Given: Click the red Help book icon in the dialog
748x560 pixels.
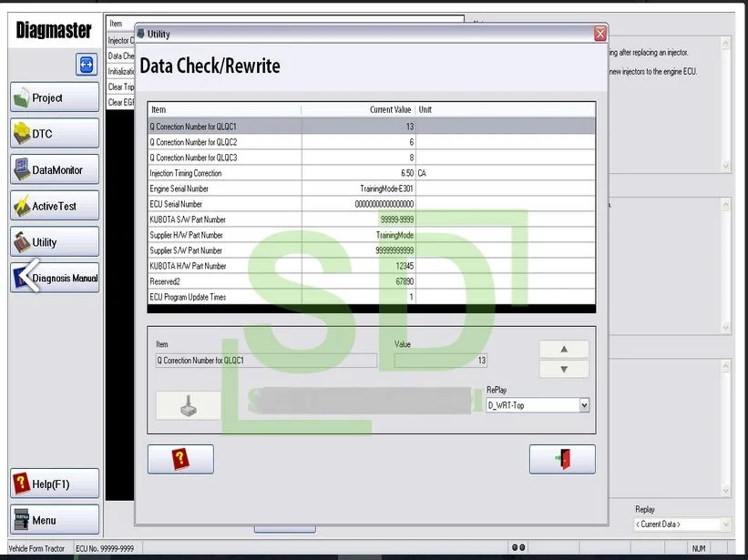Looking at the screenshot, I should coord(179,459).
